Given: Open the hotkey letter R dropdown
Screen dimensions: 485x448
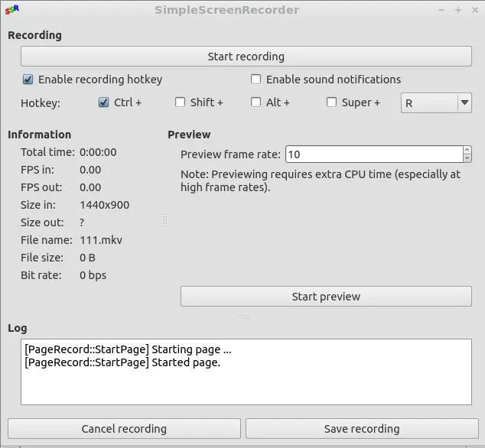Looking at the screenshot, I should coord(436,102).
